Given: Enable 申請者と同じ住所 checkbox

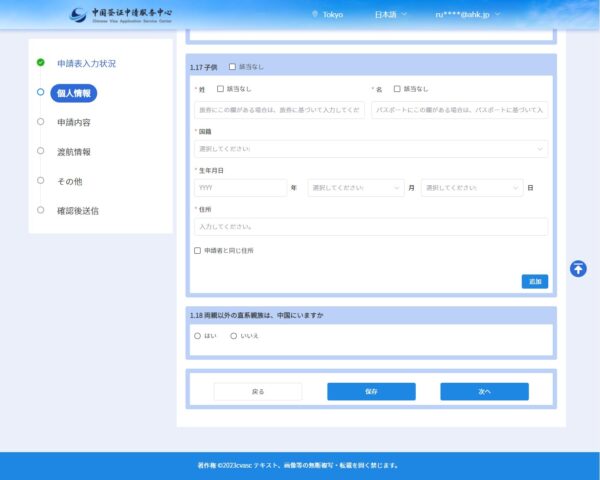Looking at the screenshot, I should click(x=198, y=250).
